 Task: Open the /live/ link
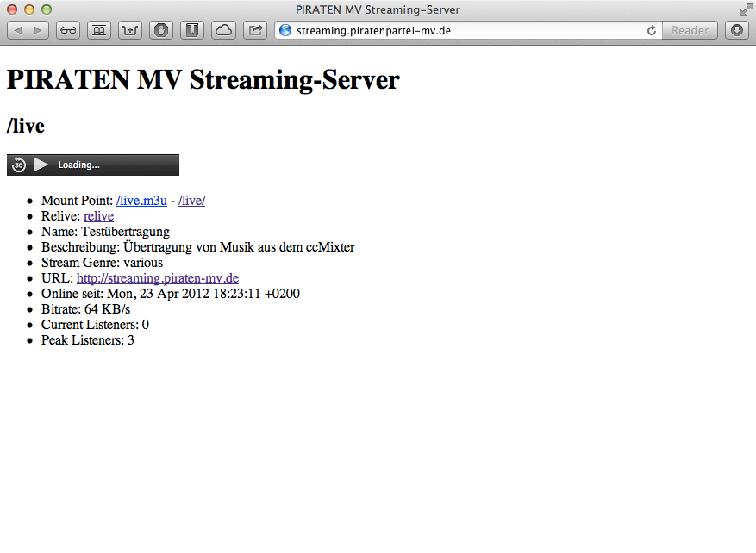pyautogui.click(x=191, y=201)
